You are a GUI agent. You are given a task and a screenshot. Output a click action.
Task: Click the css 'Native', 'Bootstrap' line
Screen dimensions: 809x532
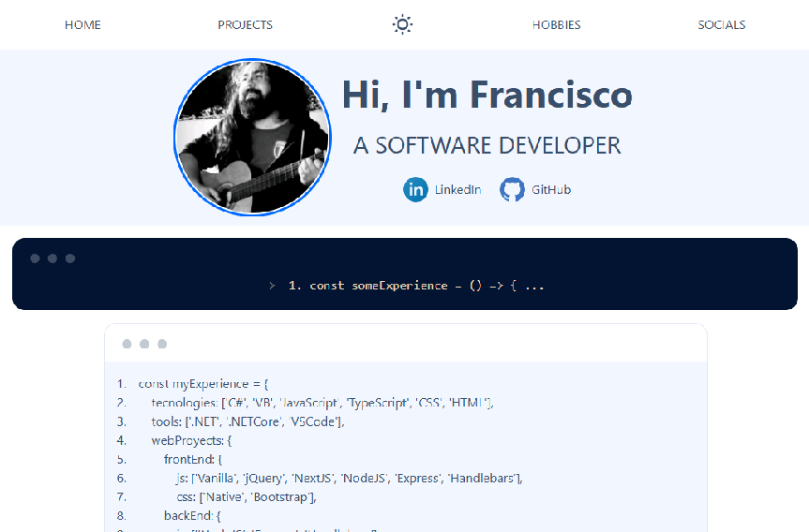pyautogui.click(x=247, y=497)
